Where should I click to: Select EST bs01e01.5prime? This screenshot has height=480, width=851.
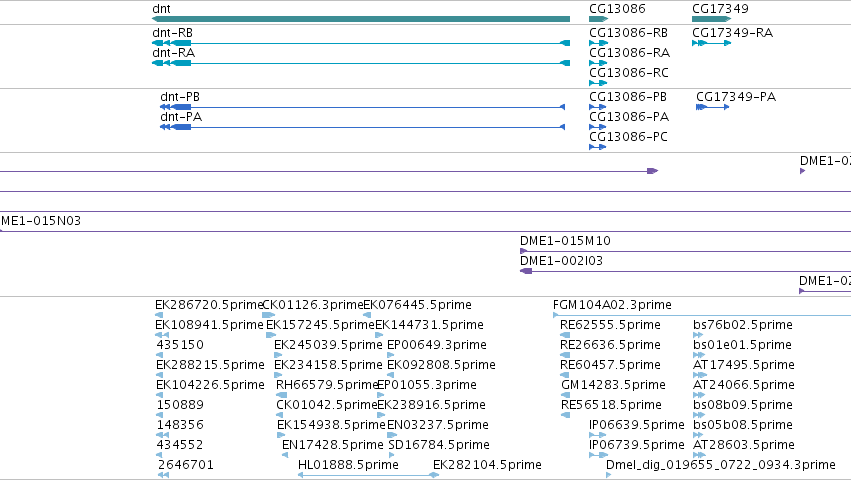tap(742, 345)
